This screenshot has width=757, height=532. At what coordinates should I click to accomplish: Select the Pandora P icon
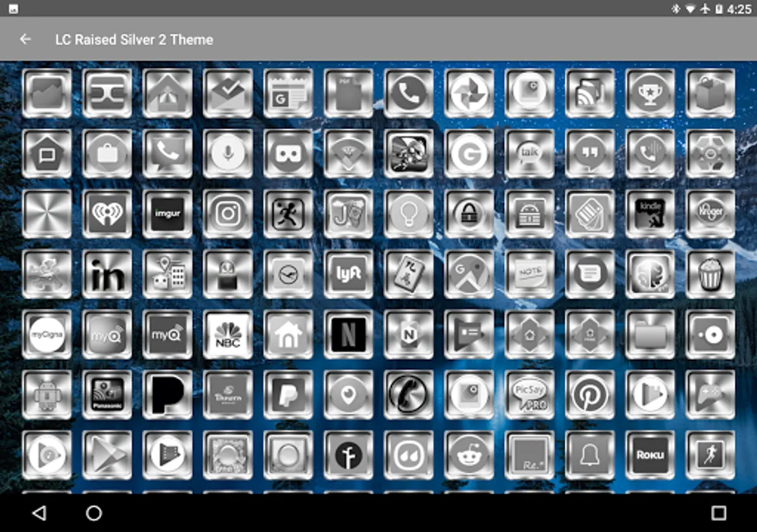167,394
